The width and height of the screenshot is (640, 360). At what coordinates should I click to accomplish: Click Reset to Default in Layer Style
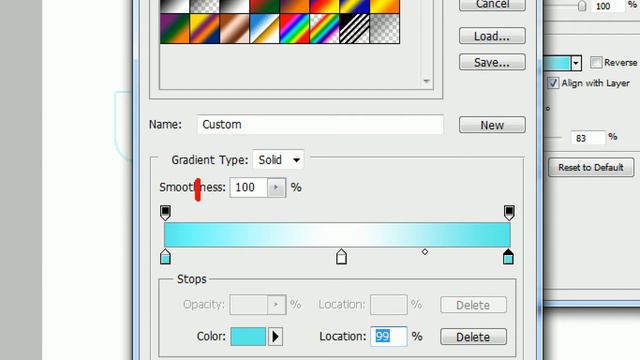point(591,167)
